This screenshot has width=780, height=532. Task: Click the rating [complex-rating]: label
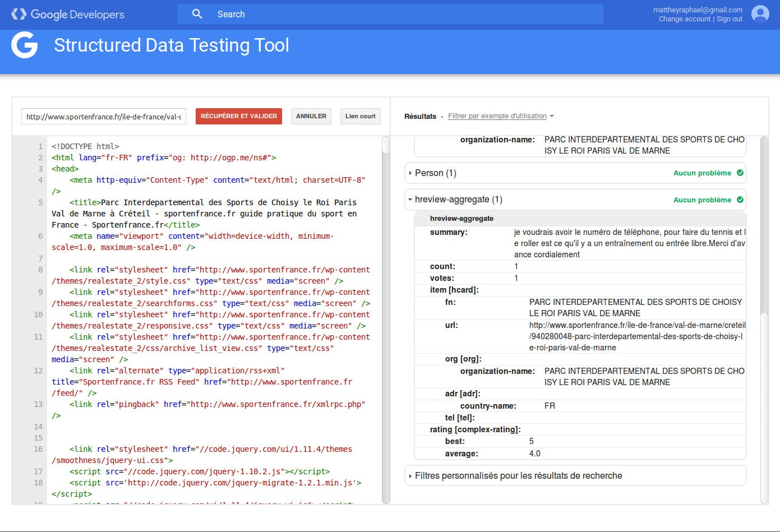[x=476, y=429]
